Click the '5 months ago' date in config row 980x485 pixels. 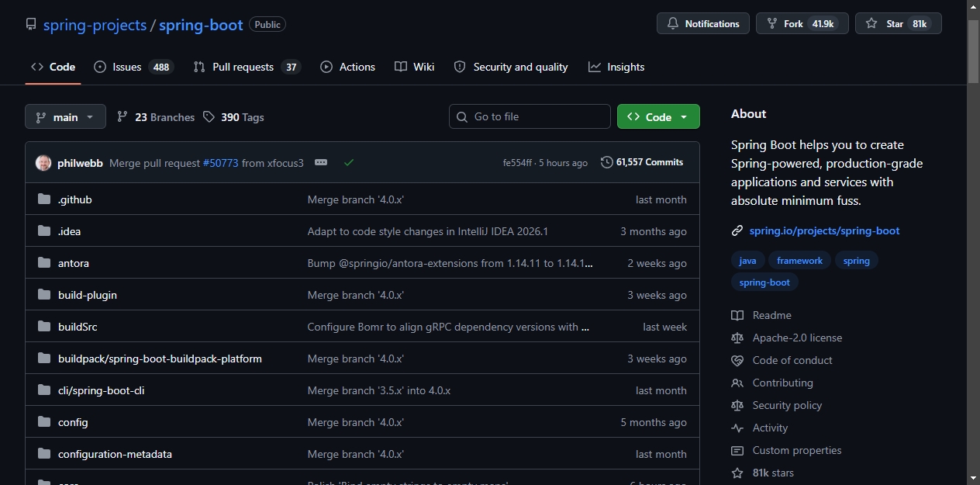pos(654,422)
